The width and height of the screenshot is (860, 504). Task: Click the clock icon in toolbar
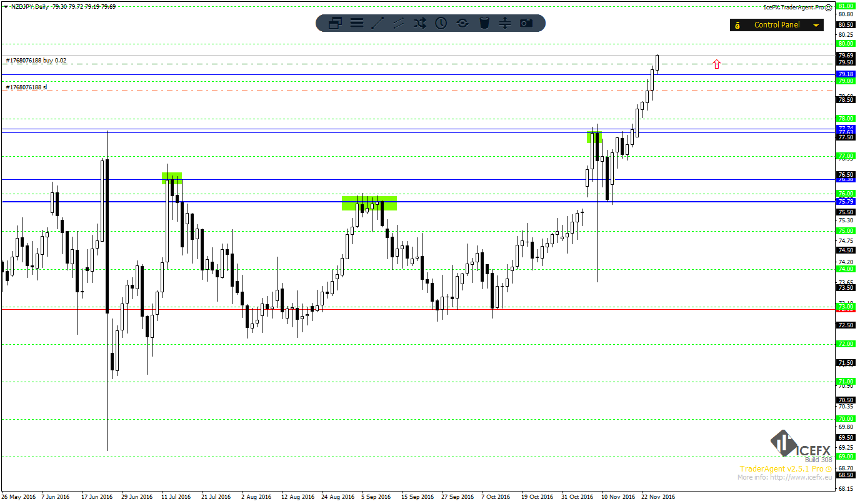click(x=441, y=23)
